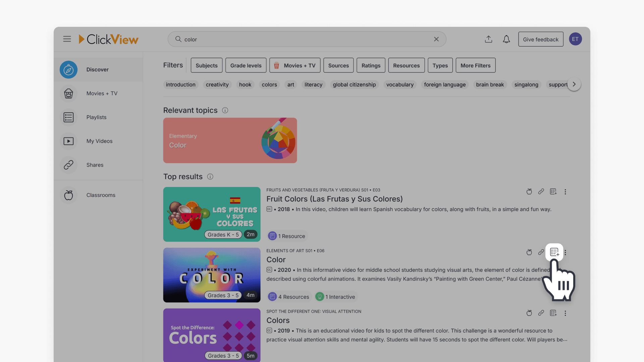Copy the link for "Fruit Colors" video
This screenshot has height=362, width=644.
(541, 191)
